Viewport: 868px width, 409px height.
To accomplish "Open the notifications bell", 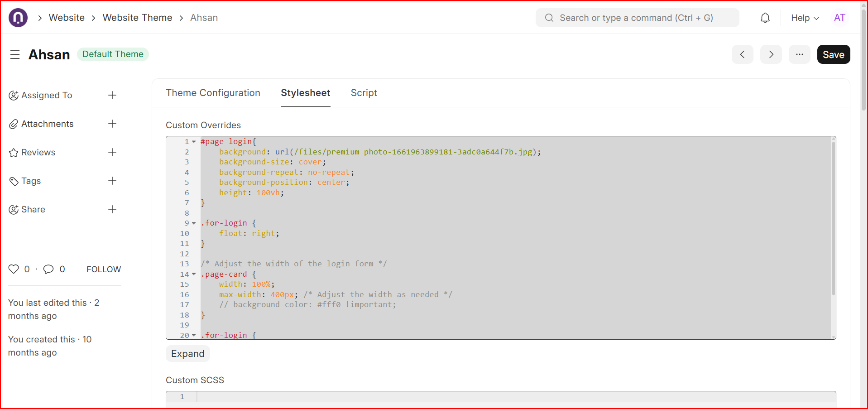I will pyautogui.click(x=765, y=18).
